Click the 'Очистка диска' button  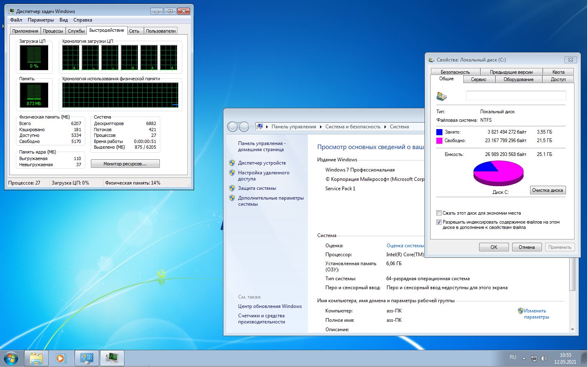pyautogui.click(x=547, y=190)
